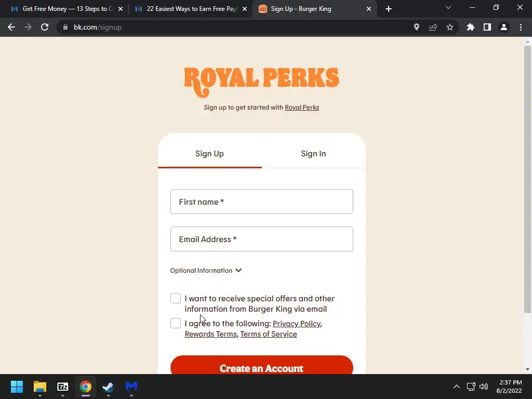Expand the Optional Information section
This screenshot has height=399, width=532.
click(206, 270)
